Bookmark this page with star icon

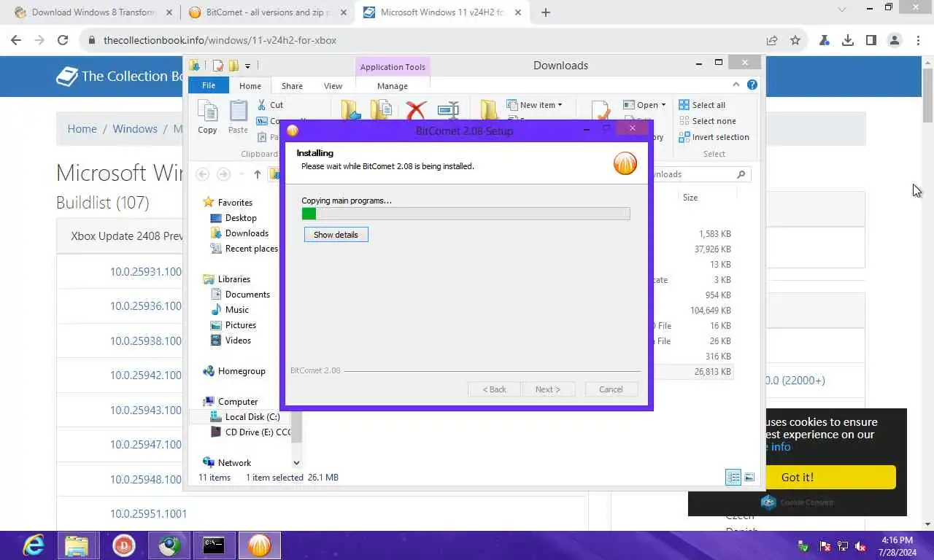(x=795, y=41)
